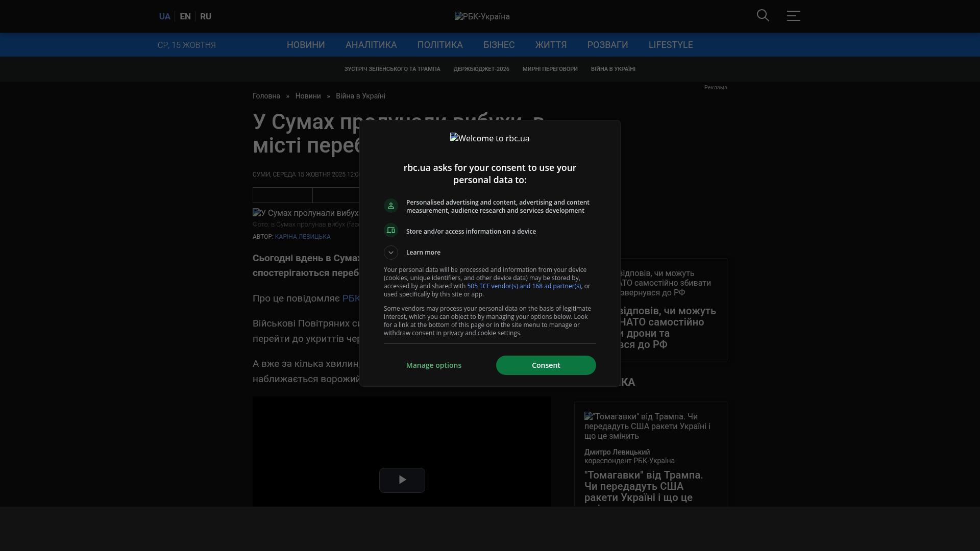This screenshot has height=551, width=980.
Task: Open author Каріна Левицька link
Action: point(302,237)
